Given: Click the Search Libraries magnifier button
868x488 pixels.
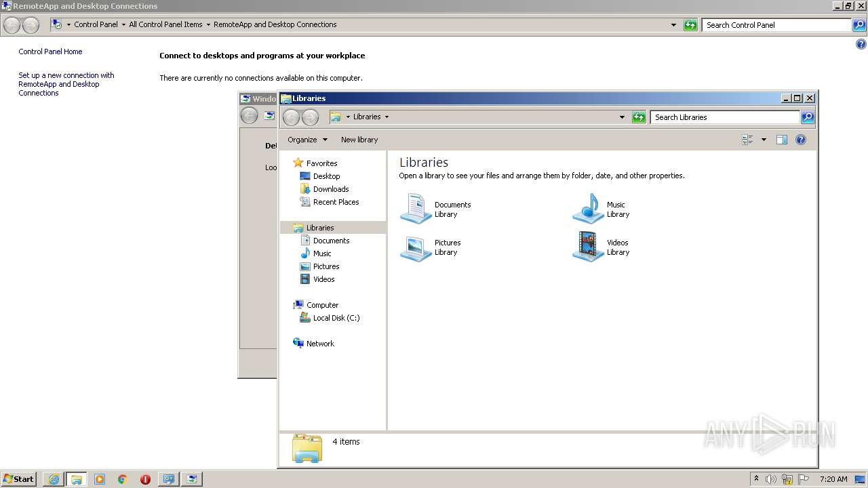Looking at the screenshot, I should coord(807,117).
